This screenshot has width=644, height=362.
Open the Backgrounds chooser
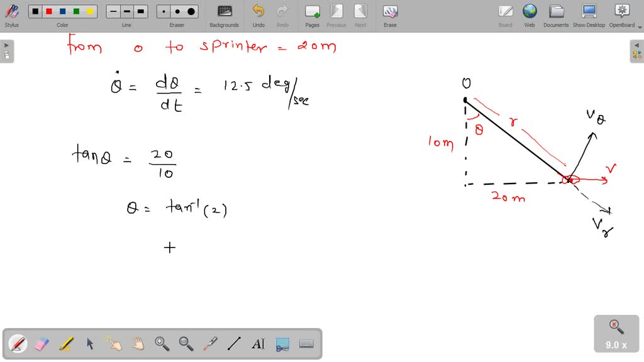[224, 15]
